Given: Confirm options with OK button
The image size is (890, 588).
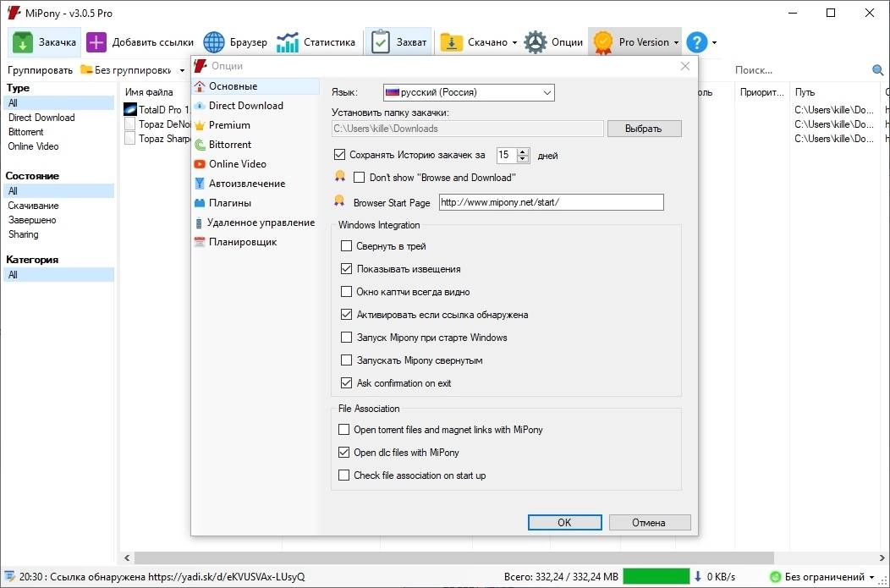Looking at the screenshot, I should (x=565, y=522).
